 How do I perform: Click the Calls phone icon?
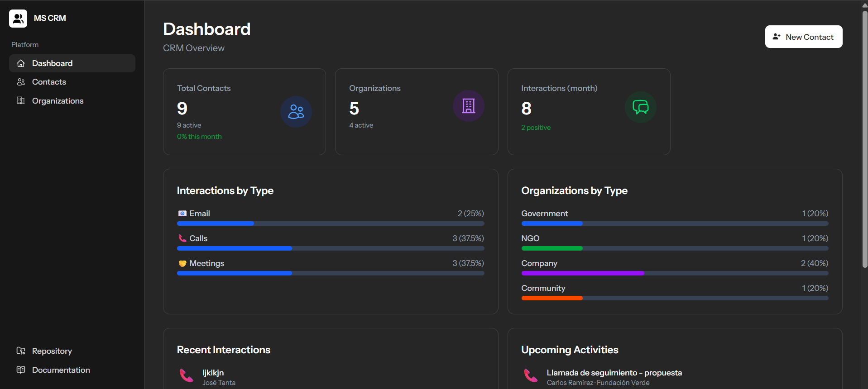[182, 238]
